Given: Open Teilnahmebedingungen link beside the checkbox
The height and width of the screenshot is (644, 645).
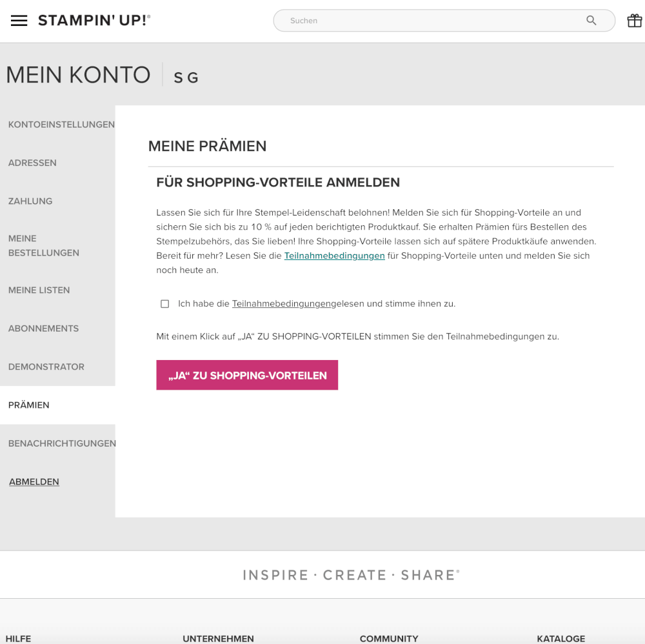Looking at the screenshot, I should pyautogui.click(x=281, y=304).
